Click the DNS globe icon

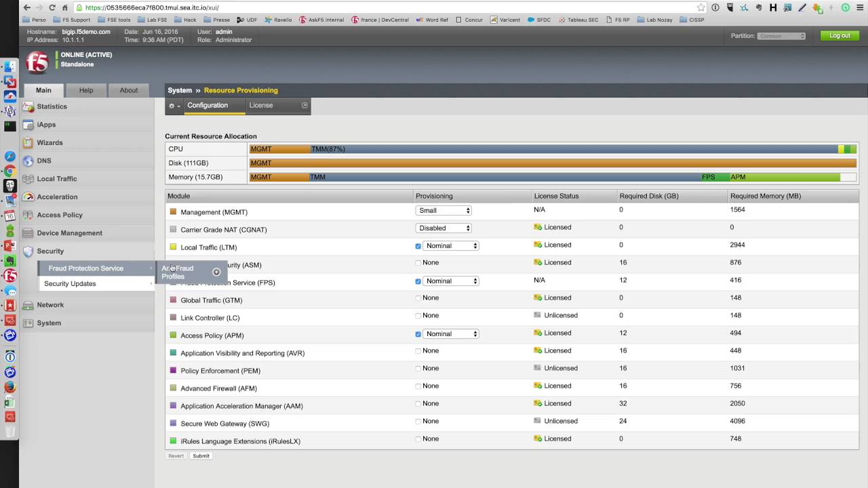[28, 161]
